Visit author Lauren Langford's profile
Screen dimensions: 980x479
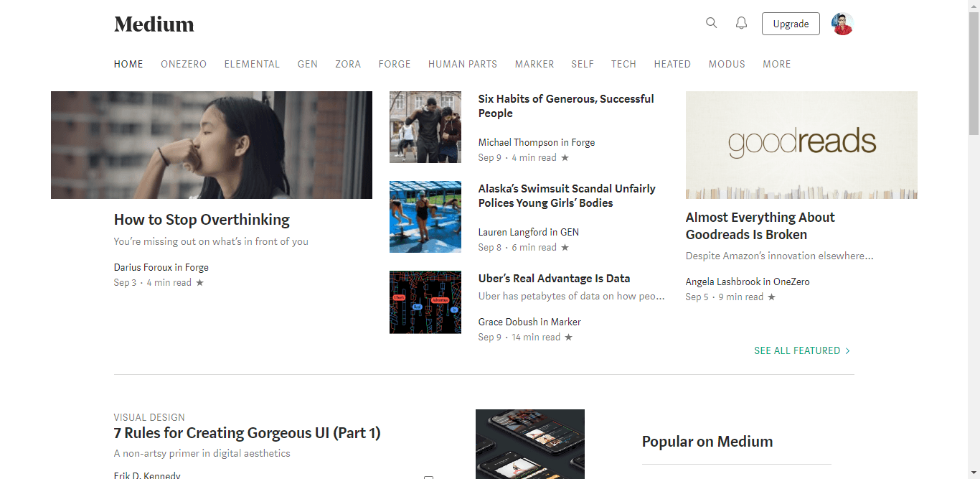coord(513,233)
